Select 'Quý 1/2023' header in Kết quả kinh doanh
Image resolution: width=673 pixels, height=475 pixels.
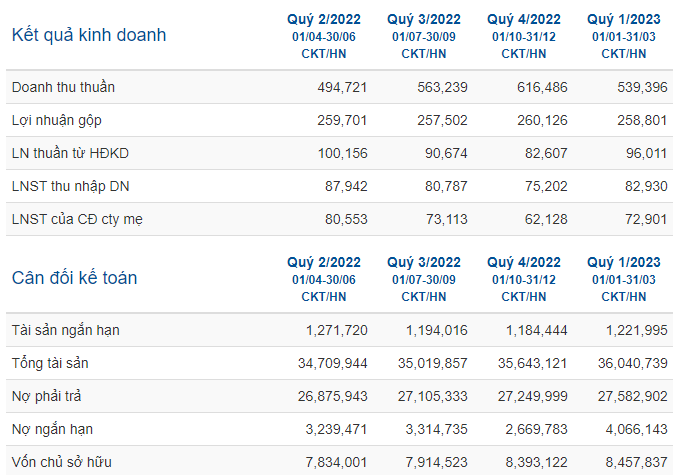(x=624, y=19)
